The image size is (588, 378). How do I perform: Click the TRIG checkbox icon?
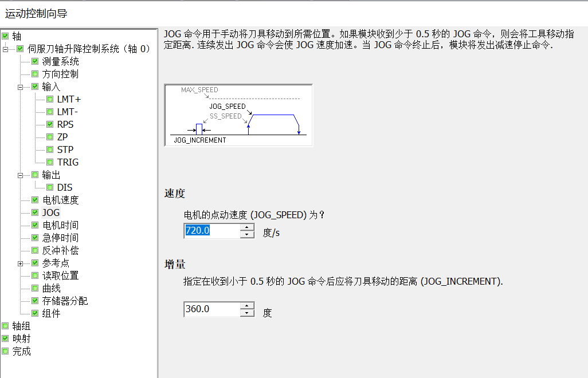pos(50,162)
